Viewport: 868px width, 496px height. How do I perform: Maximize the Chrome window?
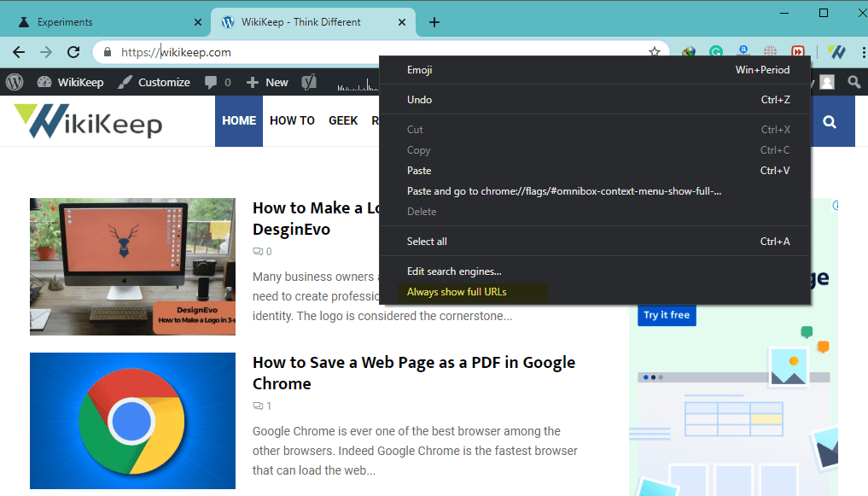[x=824, y=13]
